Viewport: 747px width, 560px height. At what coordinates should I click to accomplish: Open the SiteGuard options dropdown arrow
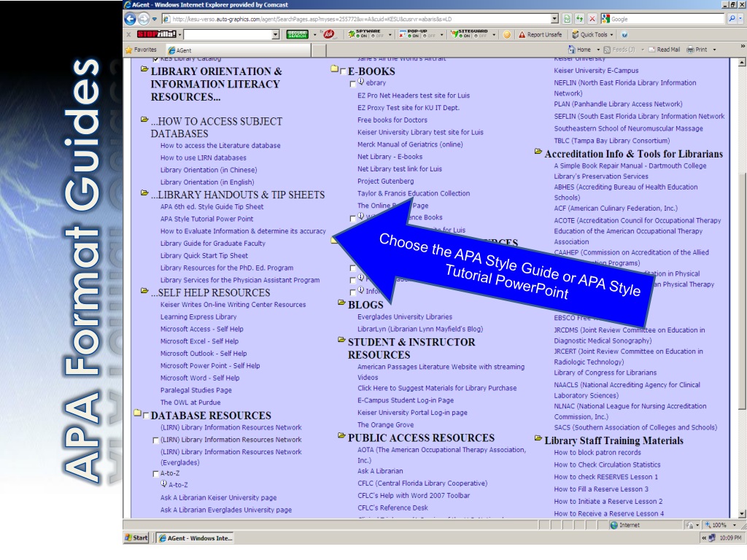pyautogui.click(x=494, y=35)
